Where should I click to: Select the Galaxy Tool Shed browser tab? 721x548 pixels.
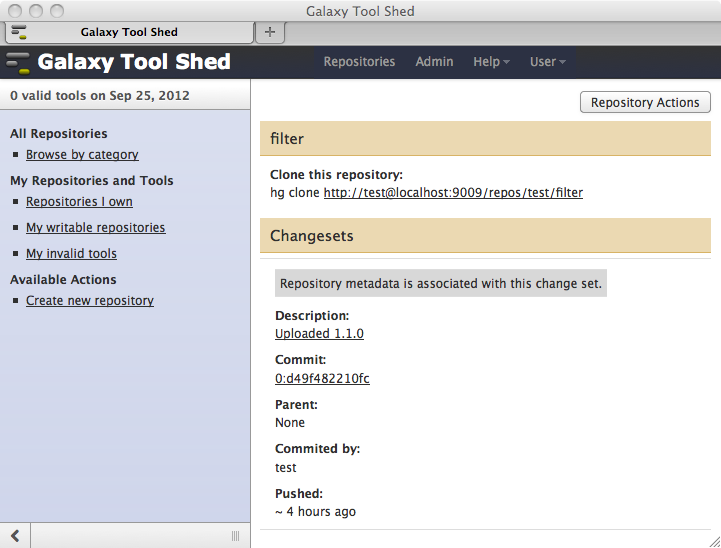click(129, 32)
